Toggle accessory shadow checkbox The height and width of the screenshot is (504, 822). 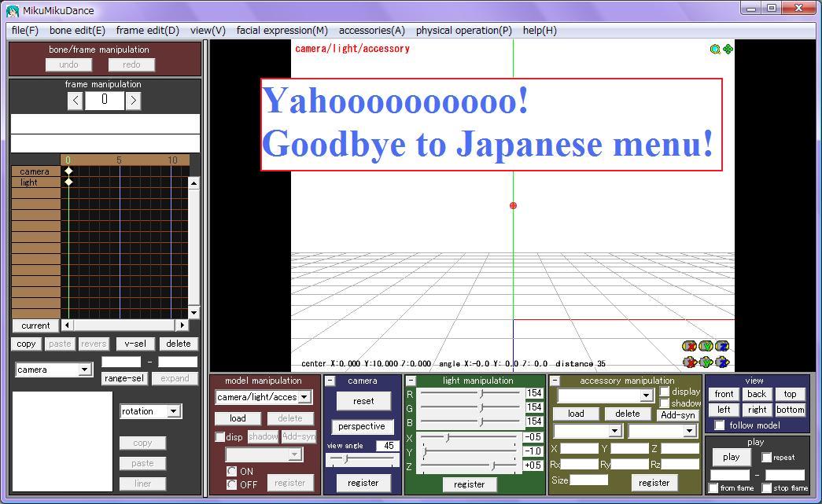[x=665, y=403]
